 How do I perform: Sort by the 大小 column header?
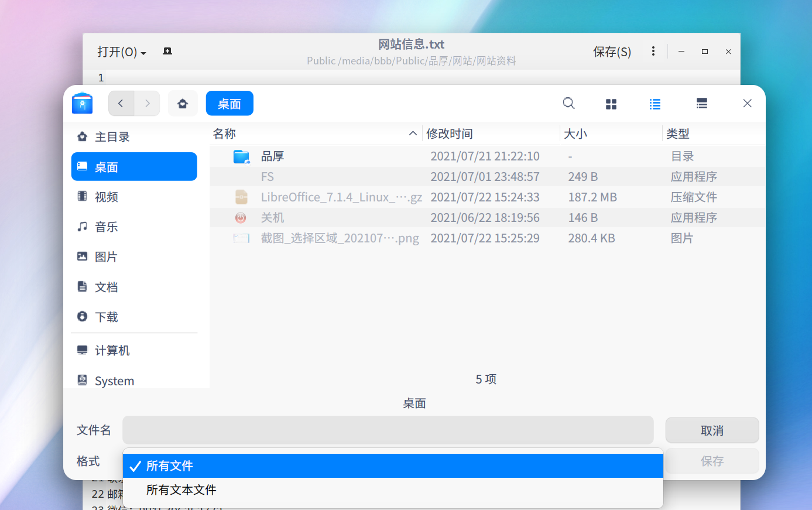611,134
